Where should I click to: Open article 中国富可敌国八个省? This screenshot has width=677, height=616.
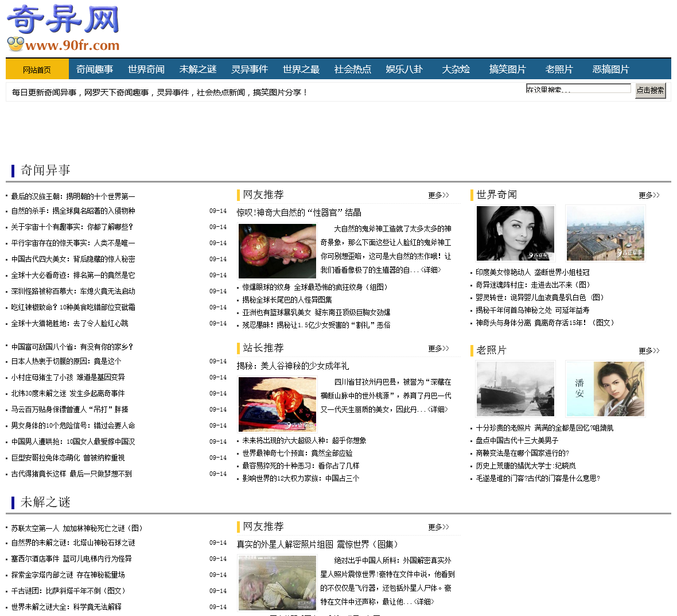(72, 347)
